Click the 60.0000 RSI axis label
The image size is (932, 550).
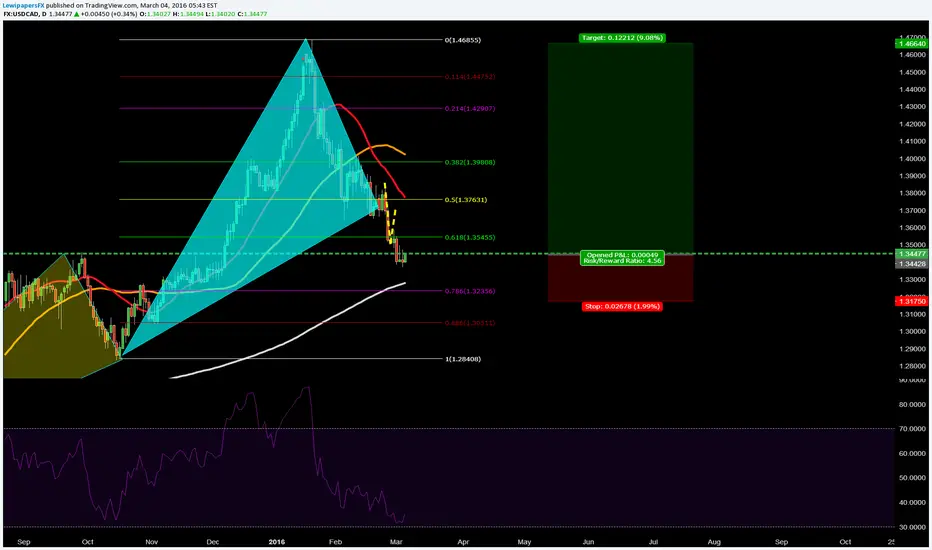click(912, 453)
